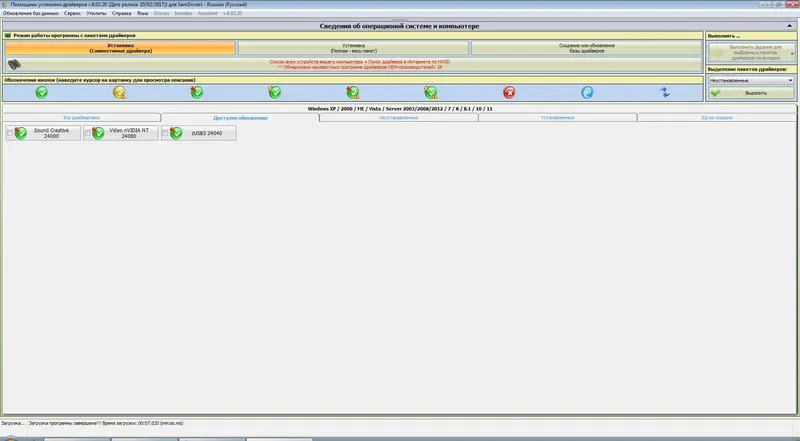Tick the Sound Creative 24000 checkbox

[x=10, y=133]
